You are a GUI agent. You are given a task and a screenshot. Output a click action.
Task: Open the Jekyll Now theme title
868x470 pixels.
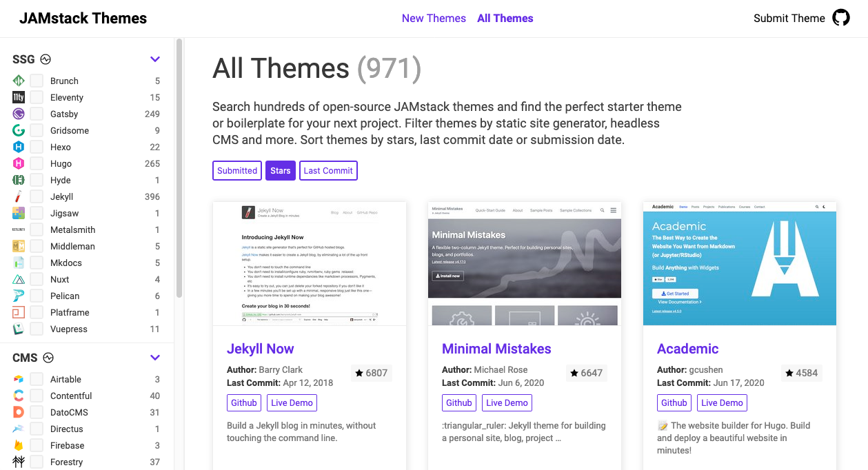click(261, 349)
